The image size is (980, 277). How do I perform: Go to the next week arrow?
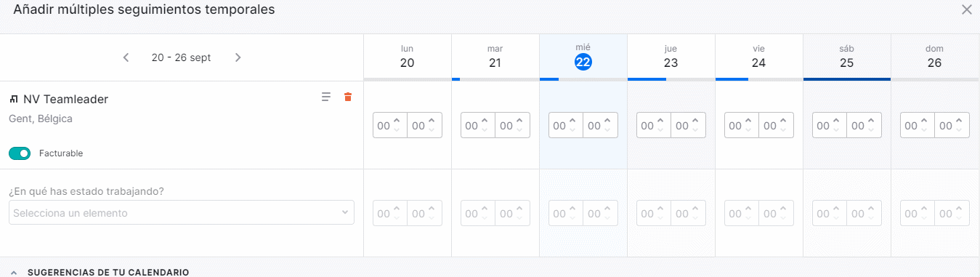238,57
